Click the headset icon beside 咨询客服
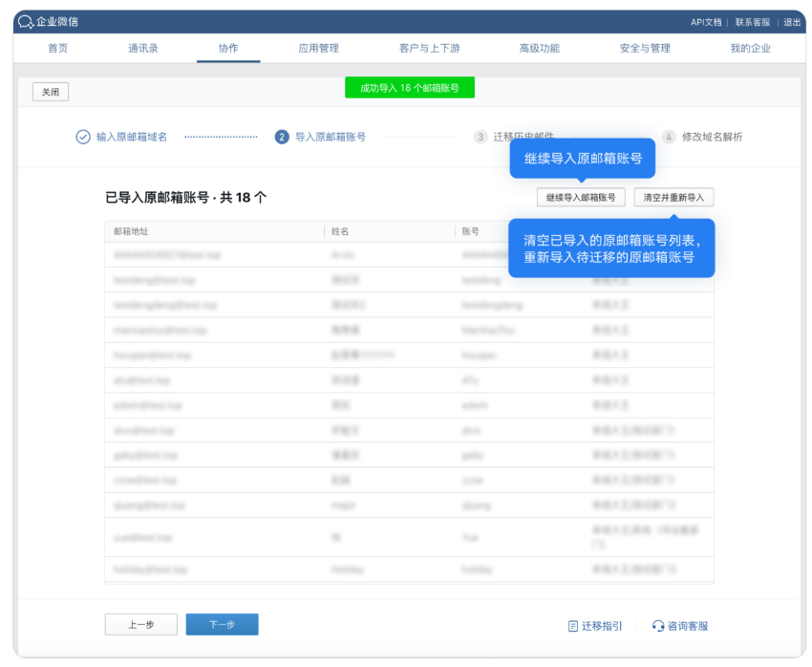The width and height of the screenshot is (812, 667). tap(658, 626)
